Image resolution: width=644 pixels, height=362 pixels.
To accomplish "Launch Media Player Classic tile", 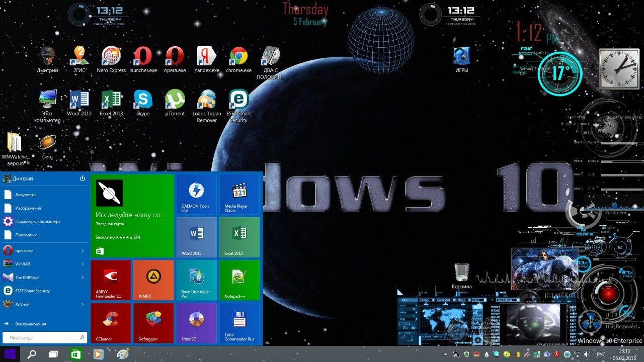I will pos(239,195).
